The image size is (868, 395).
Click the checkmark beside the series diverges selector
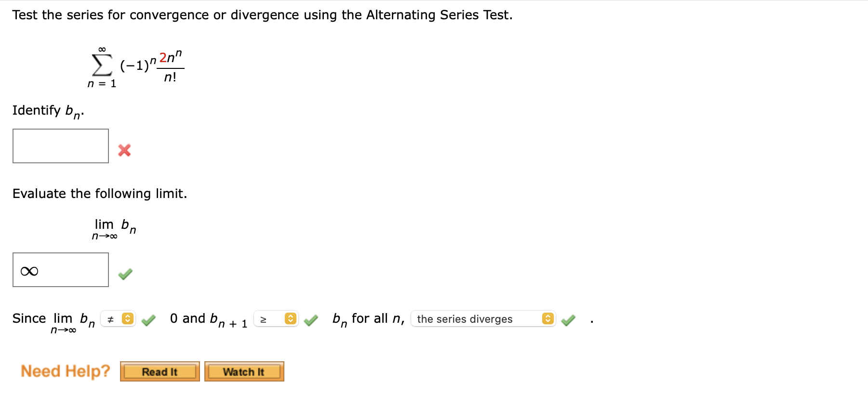pos(569,319)
